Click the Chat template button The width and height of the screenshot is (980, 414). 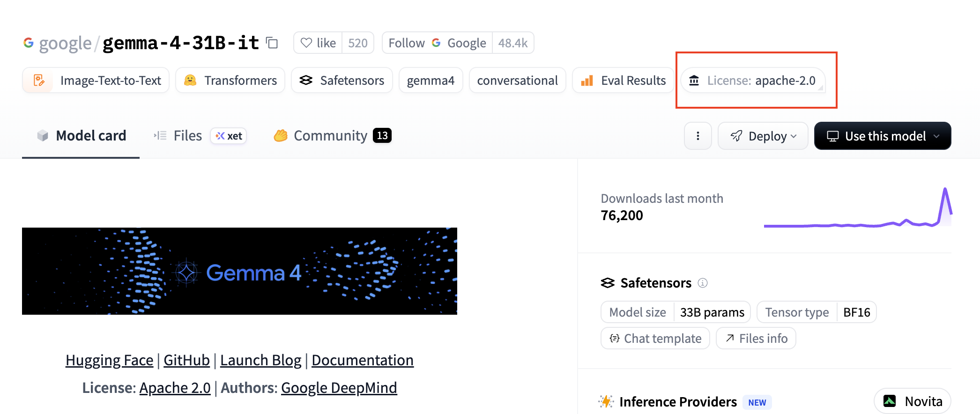[655, 338]
